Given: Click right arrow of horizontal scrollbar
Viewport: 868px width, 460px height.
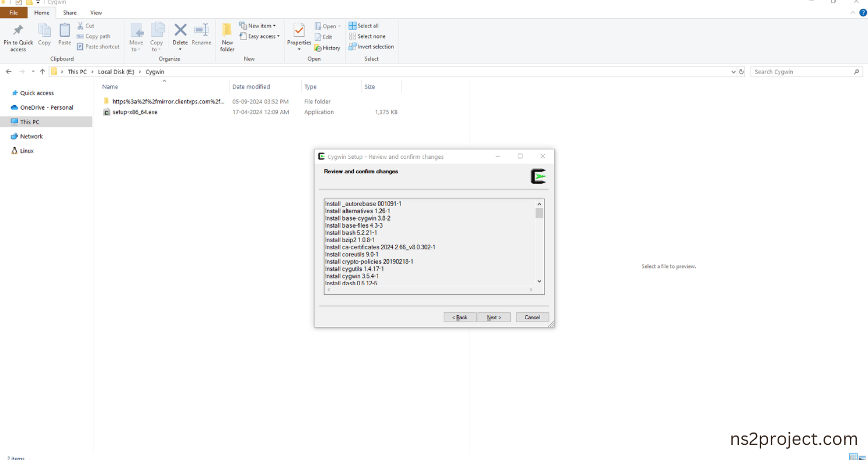Looking at the screenshot, I should (531, 290).
